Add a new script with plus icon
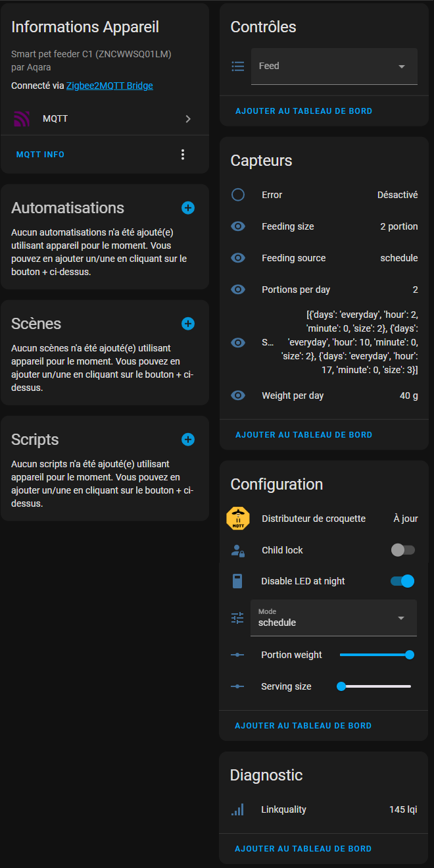This screenshot has width=434, height=868. coord(188,440)
